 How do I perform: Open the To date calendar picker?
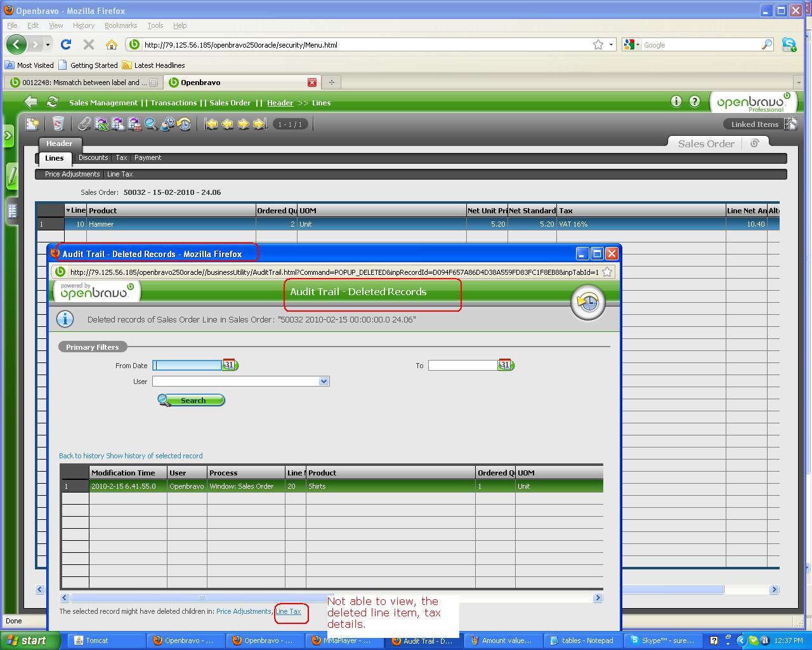505,365
